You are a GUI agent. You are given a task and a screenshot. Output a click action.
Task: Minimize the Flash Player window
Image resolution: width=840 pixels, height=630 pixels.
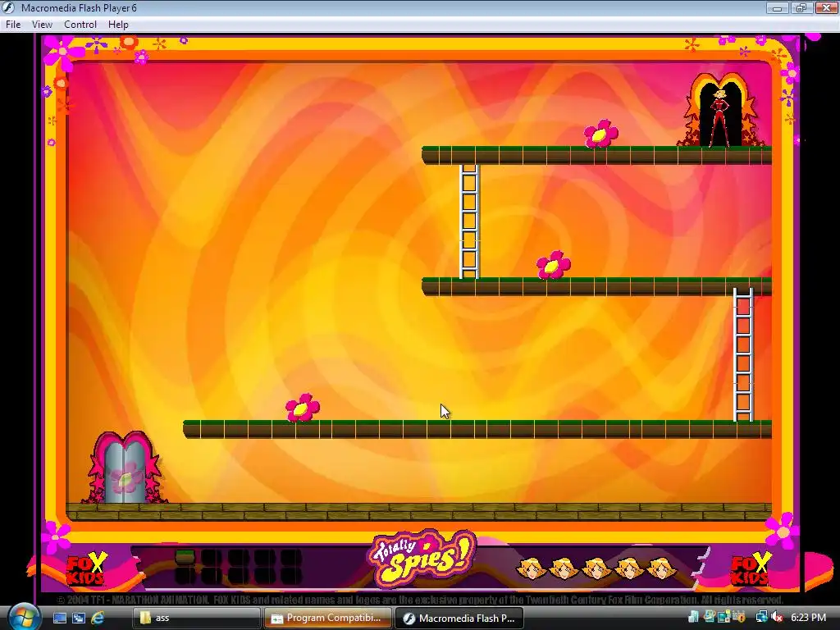click(x=777, y=8)
